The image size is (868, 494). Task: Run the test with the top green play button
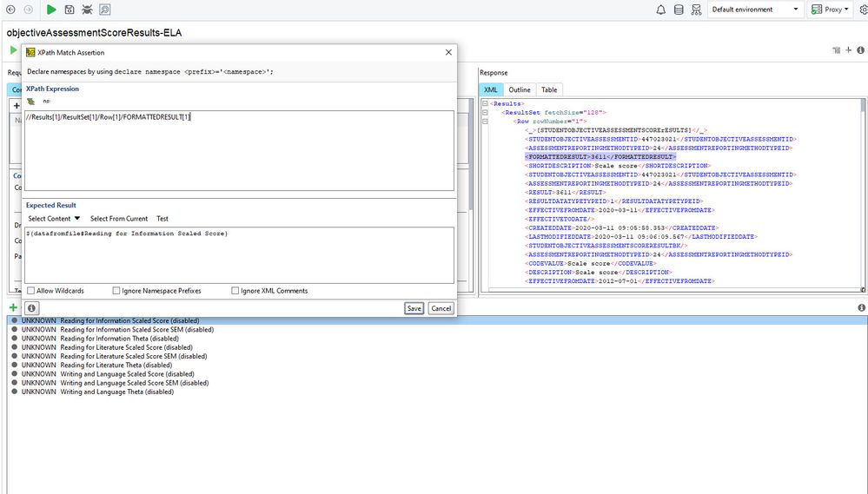(x=51, y=10)
